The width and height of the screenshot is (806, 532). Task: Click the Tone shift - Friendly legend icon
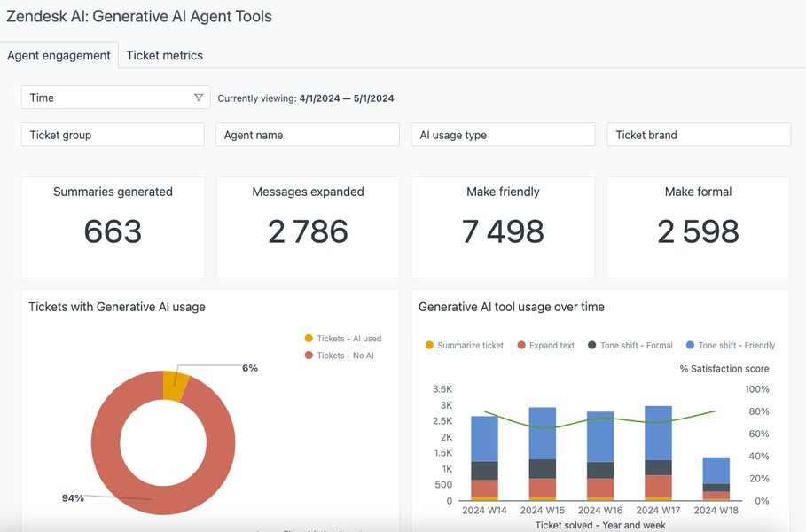tap(691, 345)
